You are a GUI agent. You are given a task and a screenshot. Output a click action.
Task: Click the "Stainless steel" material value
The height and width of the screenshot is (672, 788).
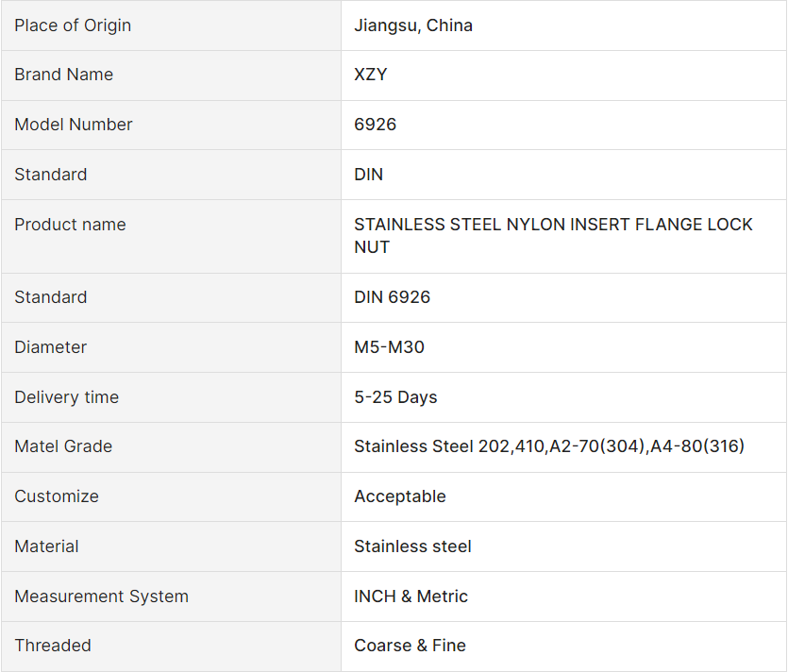[412, 546]
